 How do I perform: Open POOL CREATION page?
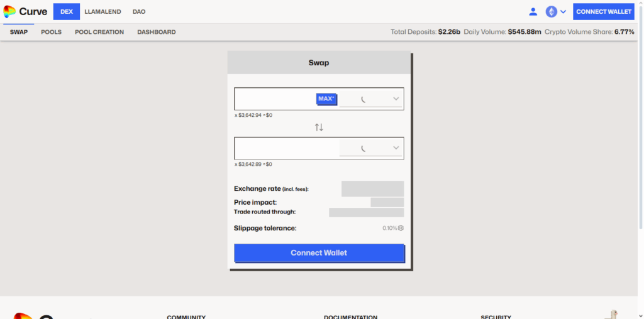[x=99, y=32]
